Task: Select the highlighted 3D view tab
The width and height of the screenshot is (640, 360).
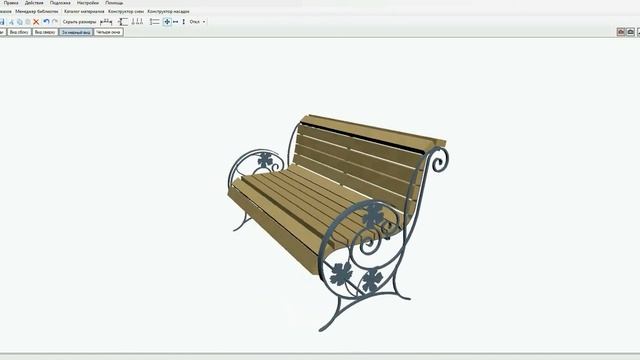Action: 76,32
